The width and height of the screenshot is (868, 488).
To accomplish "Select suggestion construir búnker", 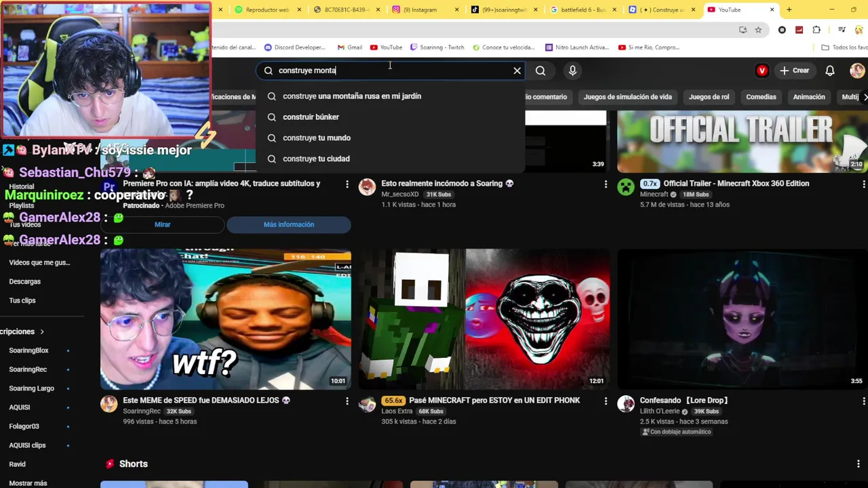I will (x=391, y=117).
